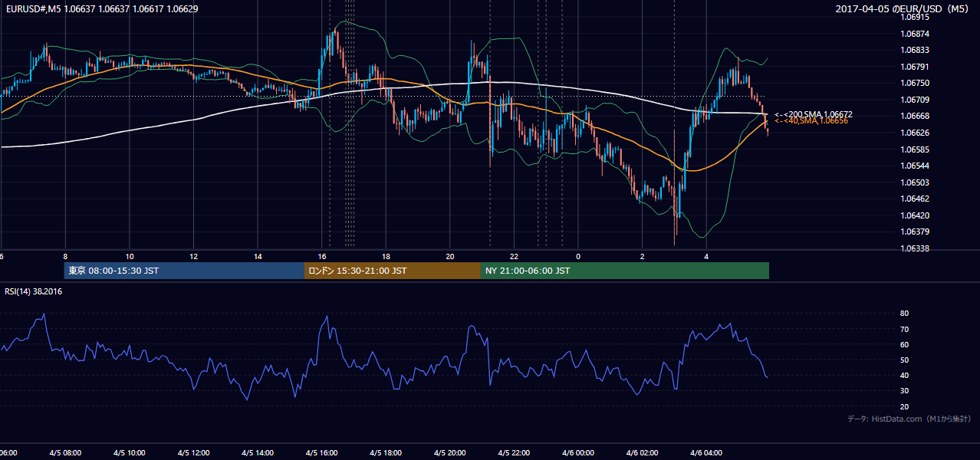980x460 pixels.
Task: Click the HistData.com data source credit
Action: 909,419
